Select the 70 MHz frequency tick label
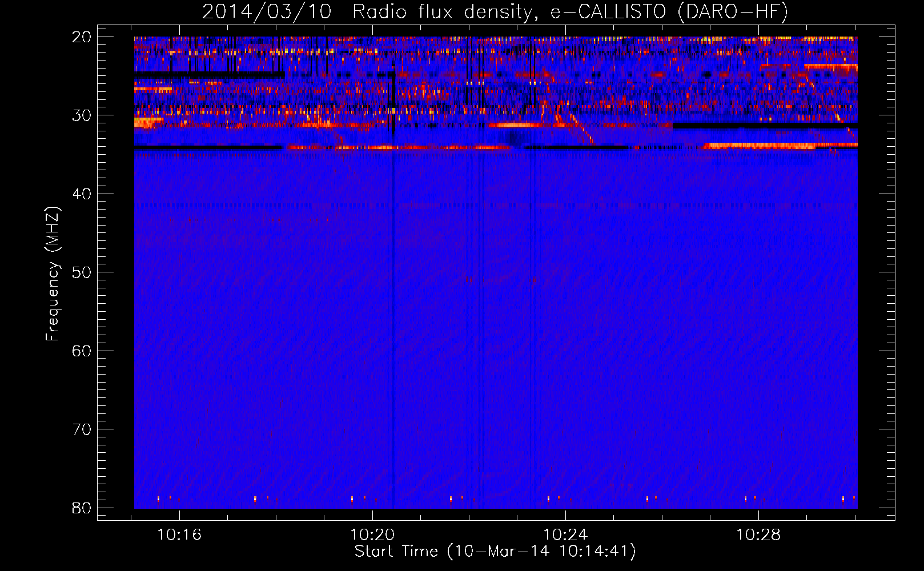 pyautogui.click(x=82, y=429)
